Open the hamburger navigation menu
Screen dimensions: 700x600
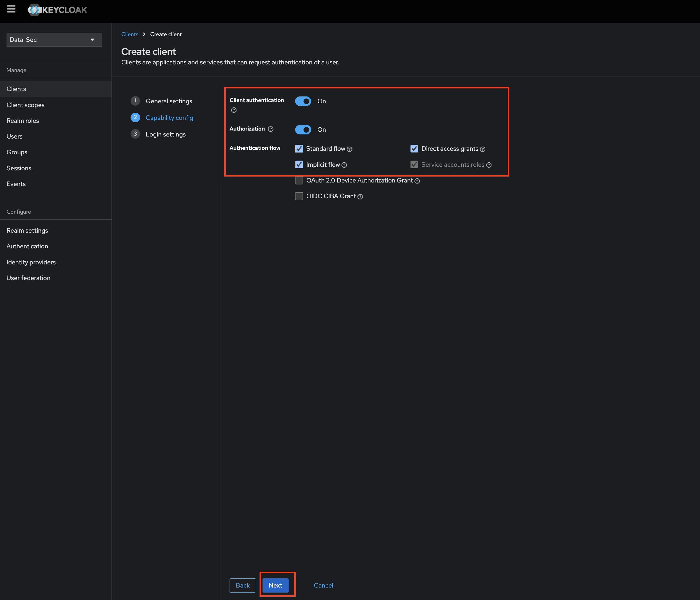click(x=12, y=9)
